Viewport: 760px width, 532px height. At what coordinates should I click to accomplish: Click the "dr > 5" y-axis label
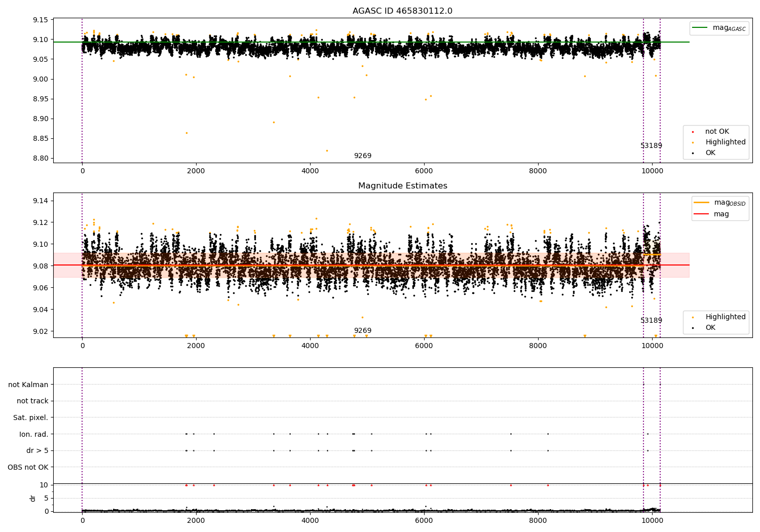click(x=37, y=450)
